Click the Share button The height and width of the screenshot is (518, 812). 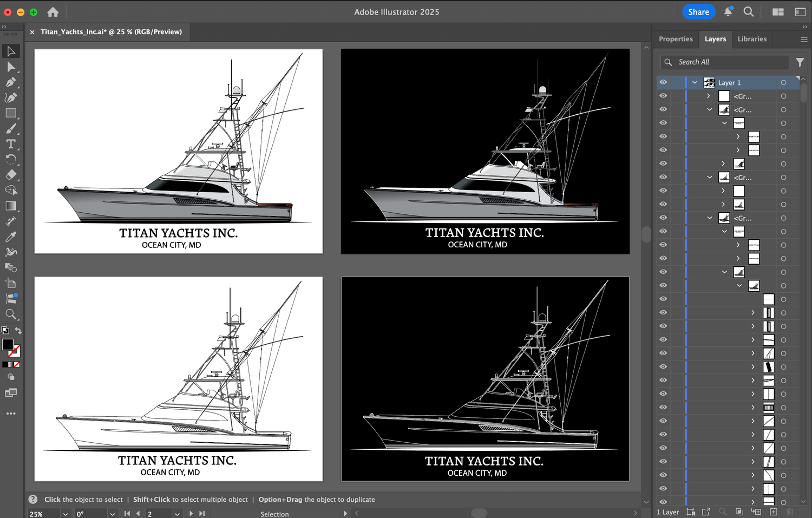pos(698,12)
